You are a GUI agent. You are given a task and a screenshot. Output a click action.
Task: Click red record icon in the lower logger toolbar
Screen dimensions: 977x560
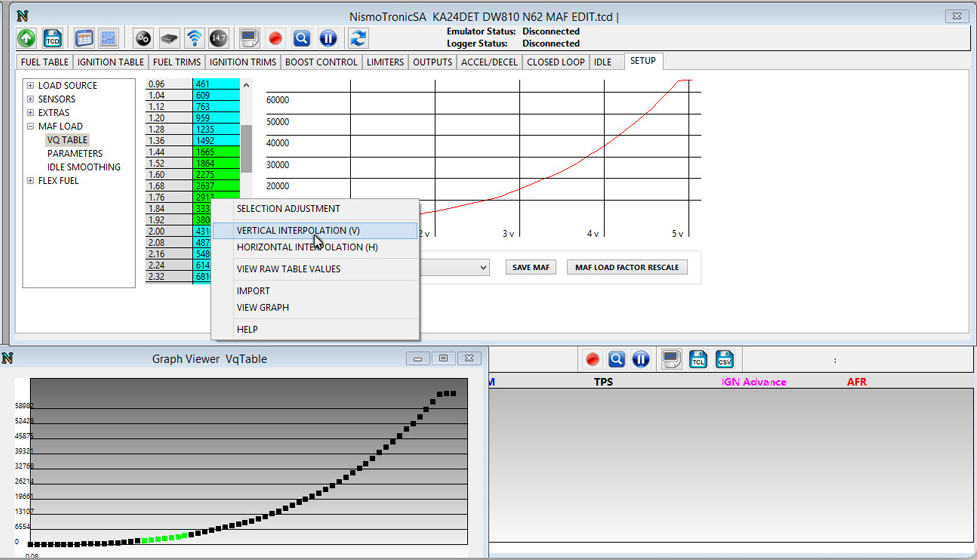(593, 359)
